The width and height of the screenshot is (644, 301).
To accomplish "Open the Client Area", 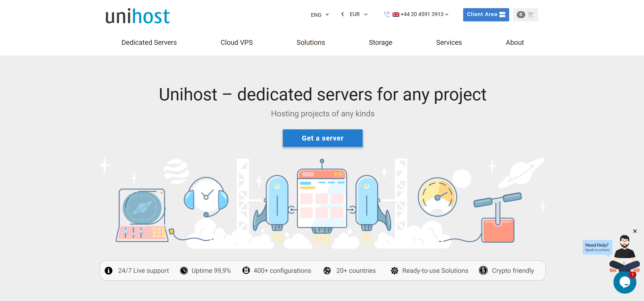I will (486, 15).
